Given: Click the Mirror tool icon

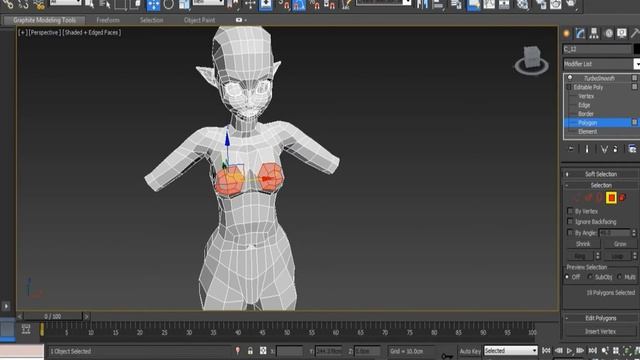Looking at the screenshot, I should pyautogui.click(x=422, y=4).
